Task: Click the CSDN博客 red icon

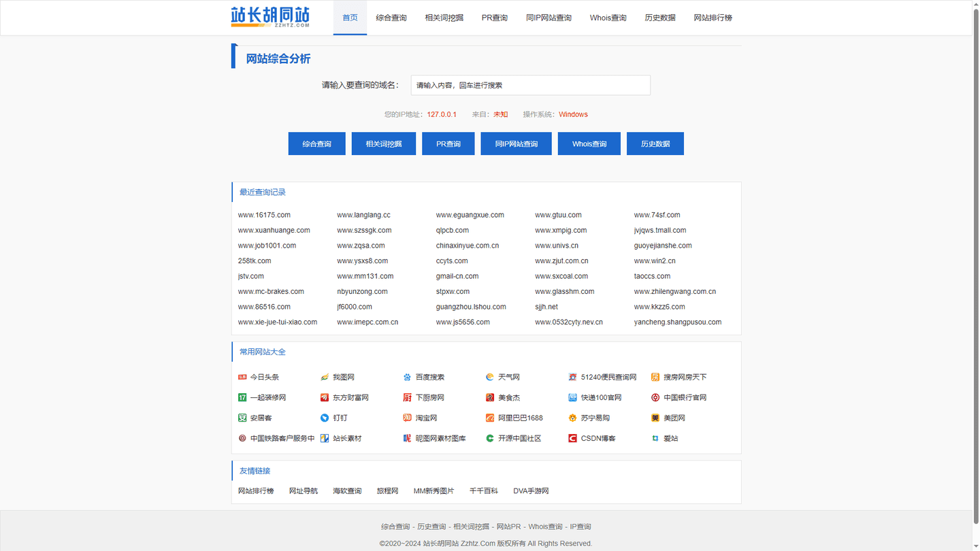Action: [572, 438]
